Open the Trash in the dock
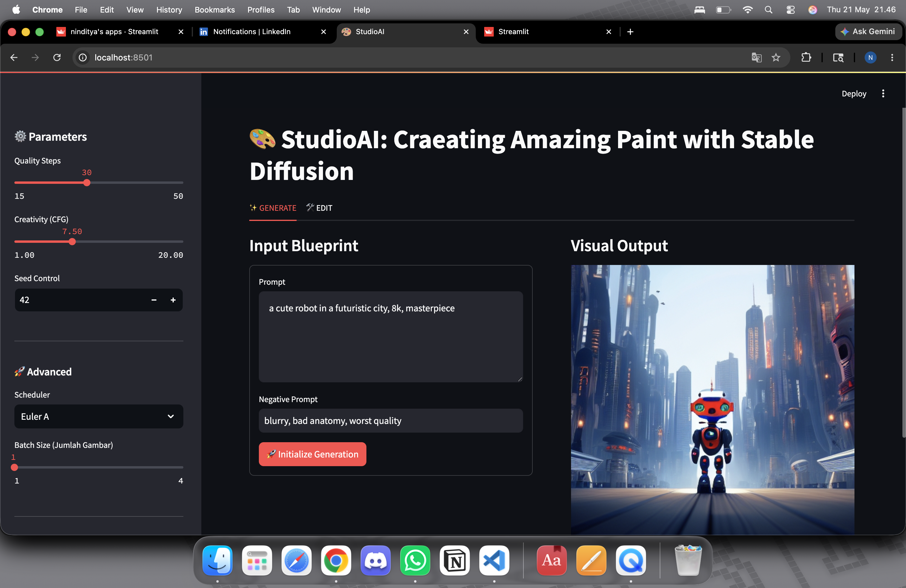Viewport: 906px width, 588px height. point(688,561)
